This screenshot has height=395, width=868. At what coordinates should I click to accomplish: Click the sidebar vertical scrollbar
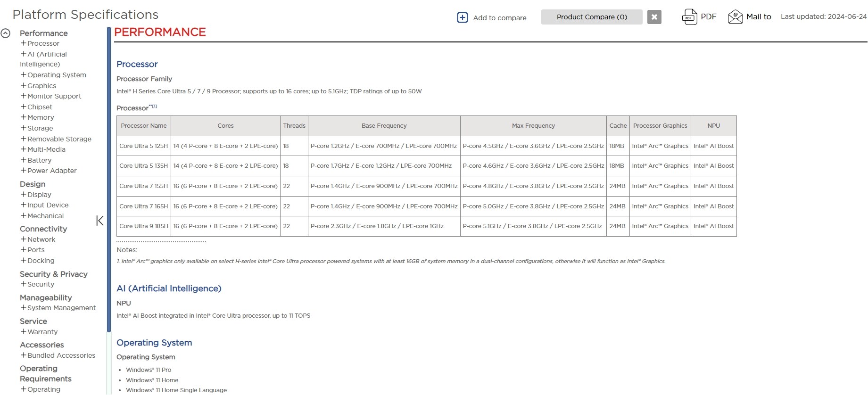tap(109, 179)
